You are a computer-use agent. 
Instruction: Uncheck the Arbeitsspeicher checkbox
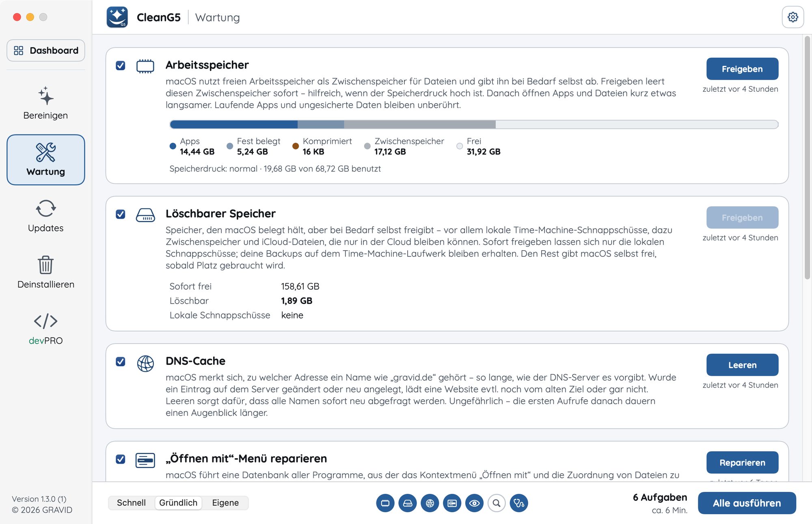[121, 65]
